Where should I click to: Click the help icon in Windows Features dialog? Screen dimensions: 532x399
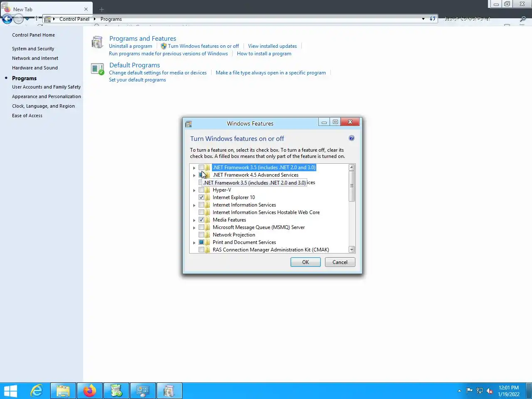352,138
